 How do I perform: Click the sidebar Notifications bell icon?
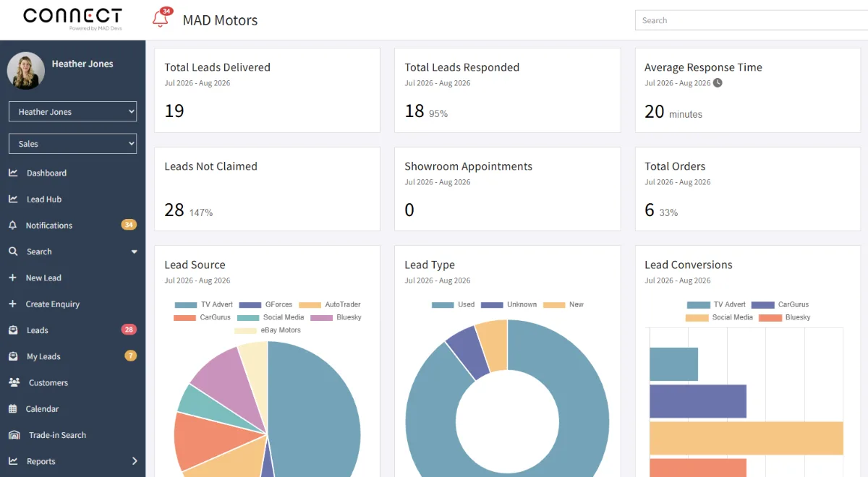(x=12, y=225)
